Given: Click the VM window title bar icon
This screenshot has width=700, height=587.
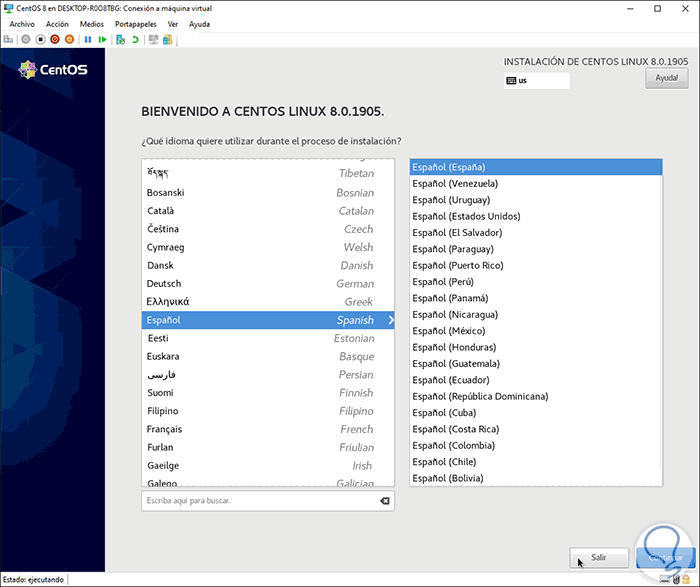Looking at the screenshot, I should coord(8,8).
